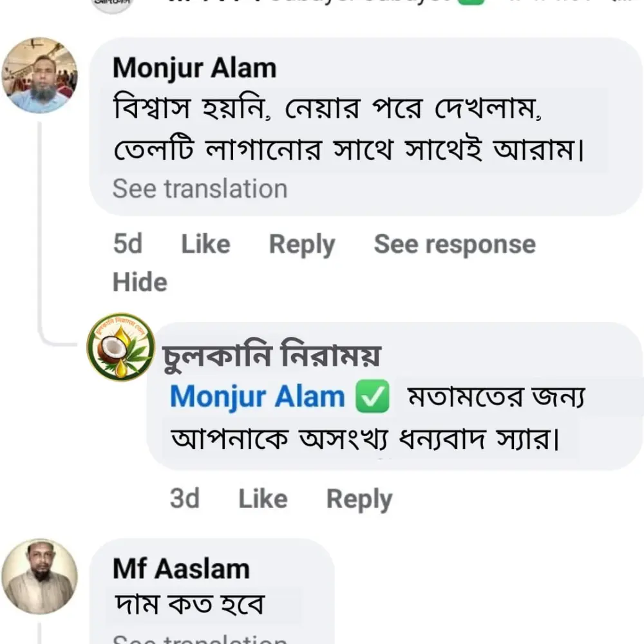This screenshot has height=644, width=644.
Task: Translate Monjur Alam's comment with See translation
Action: click(200, 189)
